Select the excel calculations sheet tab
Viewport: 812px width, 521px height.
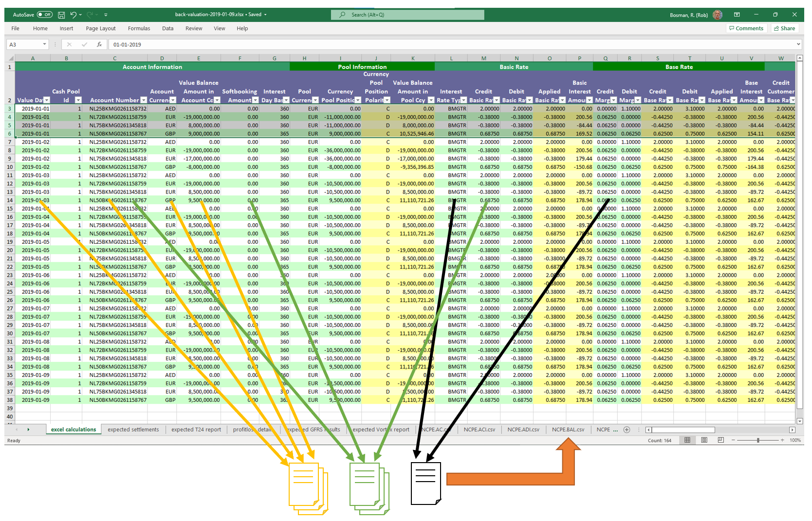point(74,430)
